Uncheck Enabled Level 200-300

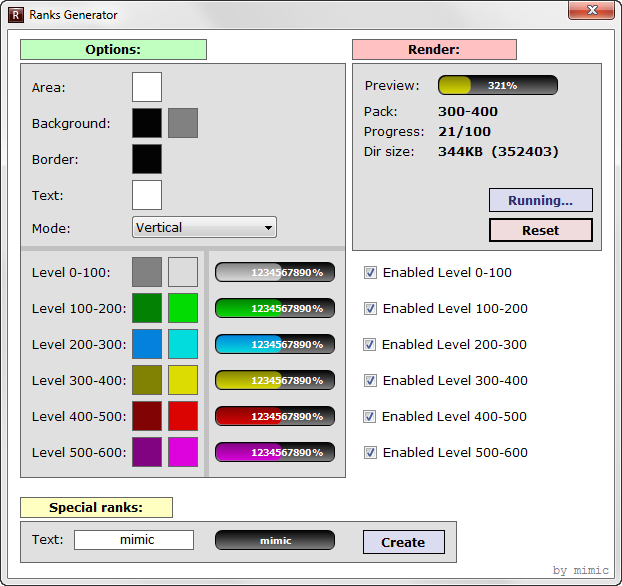[370, 344]
